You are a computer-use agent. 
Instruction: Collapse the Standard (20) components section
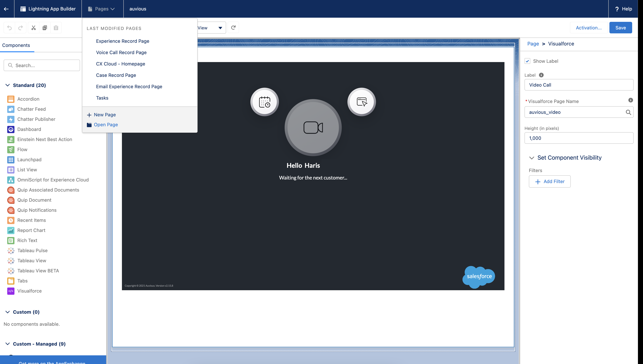[7, 85]
